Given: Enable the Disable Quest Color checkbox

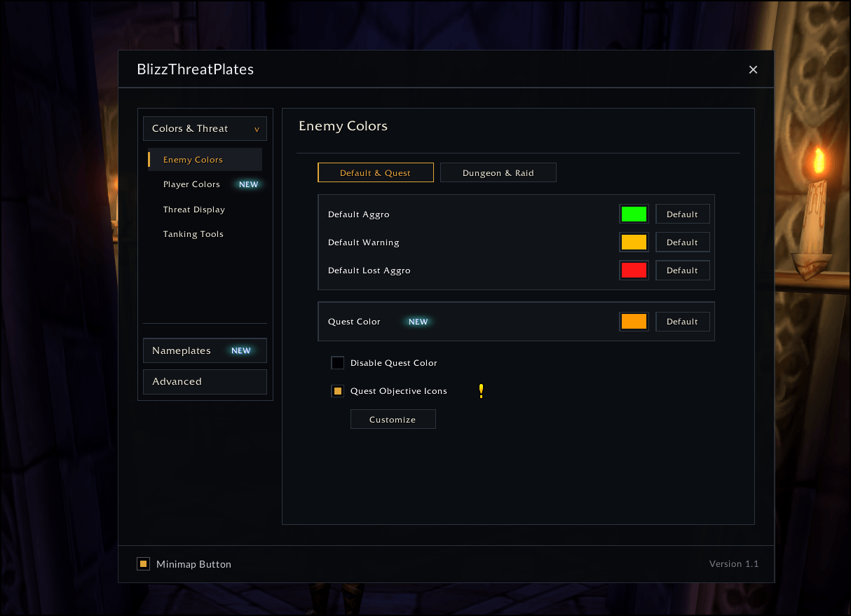Looking at the screenshot, I should coord(338,363).
